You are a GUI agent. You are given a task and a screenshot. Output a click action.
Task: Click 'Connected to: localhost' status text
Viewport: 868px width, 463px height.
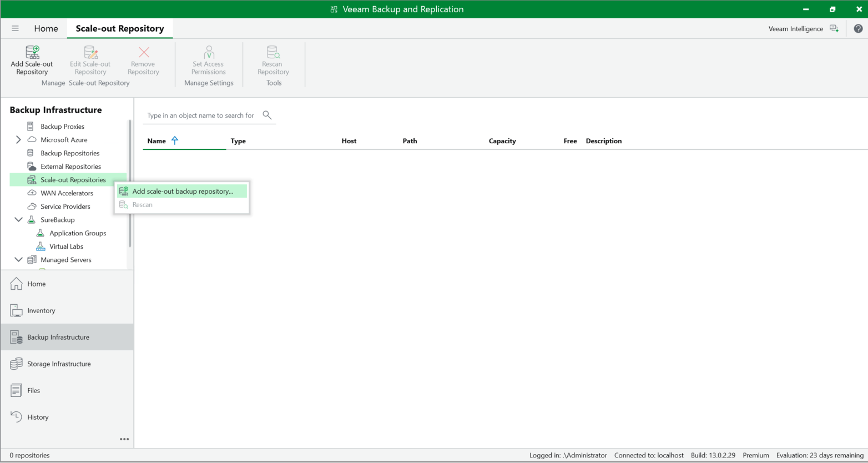pos(649,455)
